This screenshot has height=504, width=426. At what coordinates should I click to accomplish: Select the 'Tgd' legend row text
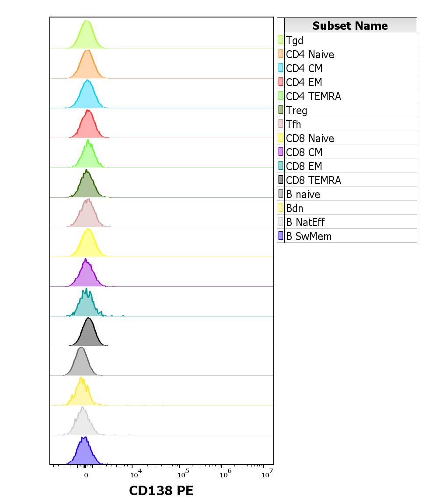294,41
